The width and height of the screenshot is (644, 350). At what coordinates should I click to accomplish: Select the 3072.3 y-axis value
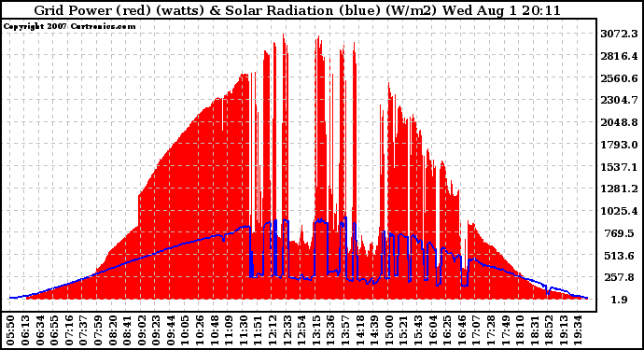[619, 34]
